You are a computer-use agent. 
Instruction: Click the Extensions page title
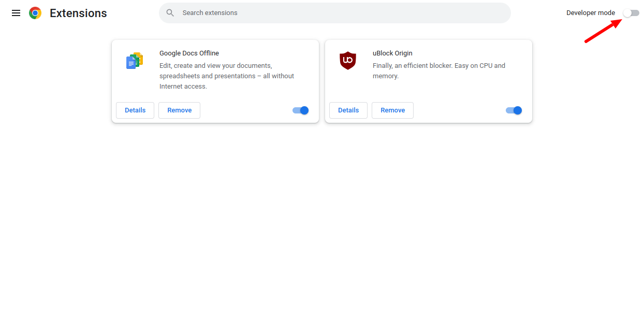(x=78, y=13)
